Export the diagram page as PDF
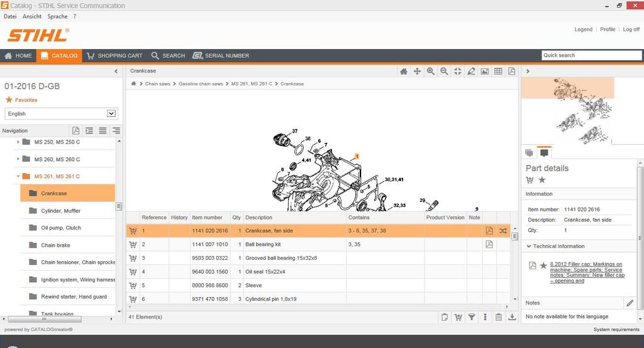The height and width of the screenshot is (348, 644). 511,72
